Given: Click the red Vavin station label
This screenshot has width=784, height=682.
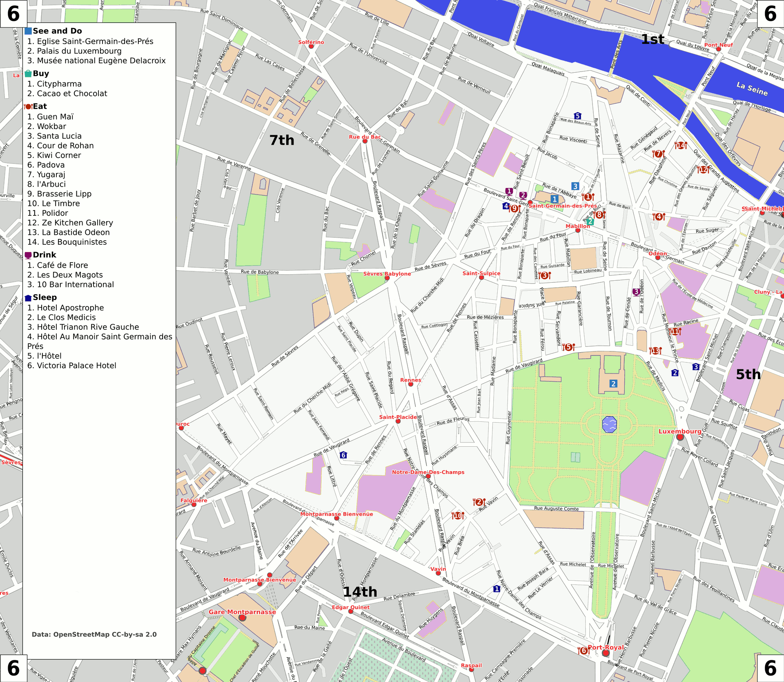Looking at the screenshot, I should [x=438, y=569].
